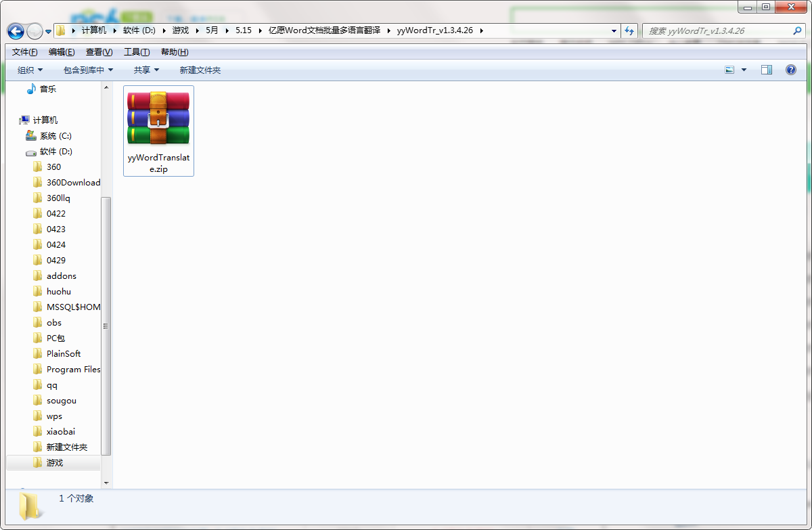The image size is (812, 530).
Task: Click the 新建文件夹 button
Action: click(x=200, y=70)
